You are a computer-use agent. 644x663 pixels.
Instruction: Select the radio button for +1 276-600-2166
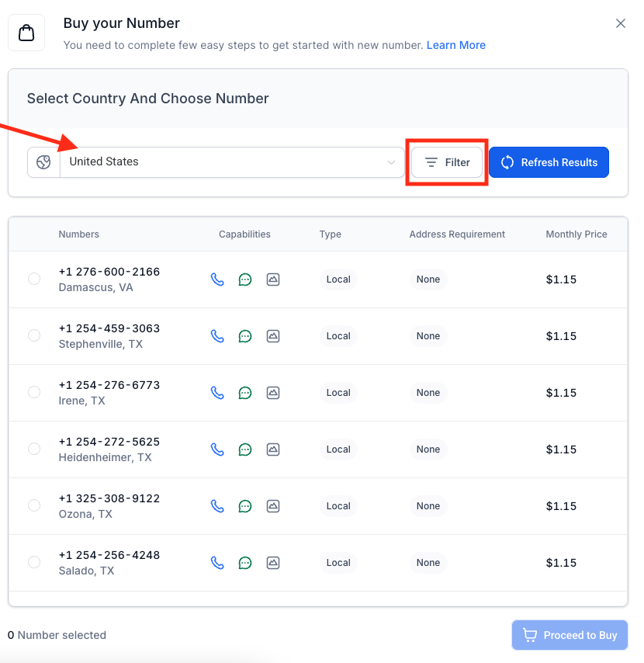[x=34, y=279]
